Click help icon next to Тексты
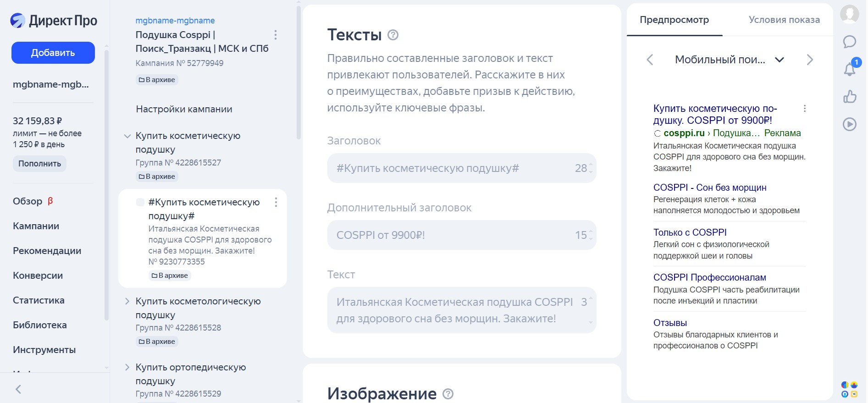 point(393,35)
